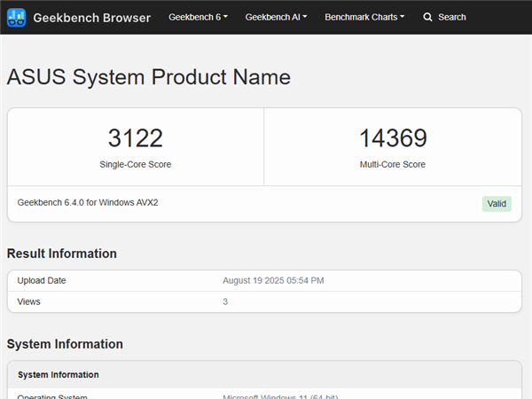Image resolution: width=532 pixels, height=399 pixels.
Task: Open the Geekbench Browser home link
Action: 91,18
